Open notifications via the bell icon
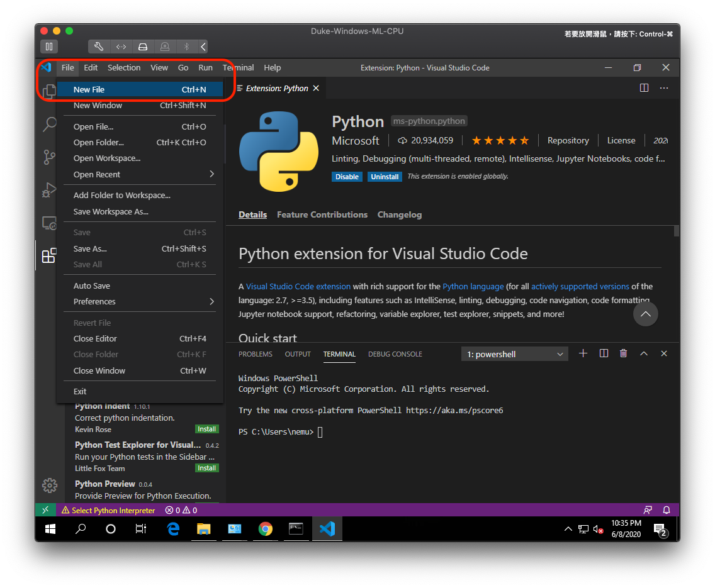715x588 pixels. [x=667, y=510]
